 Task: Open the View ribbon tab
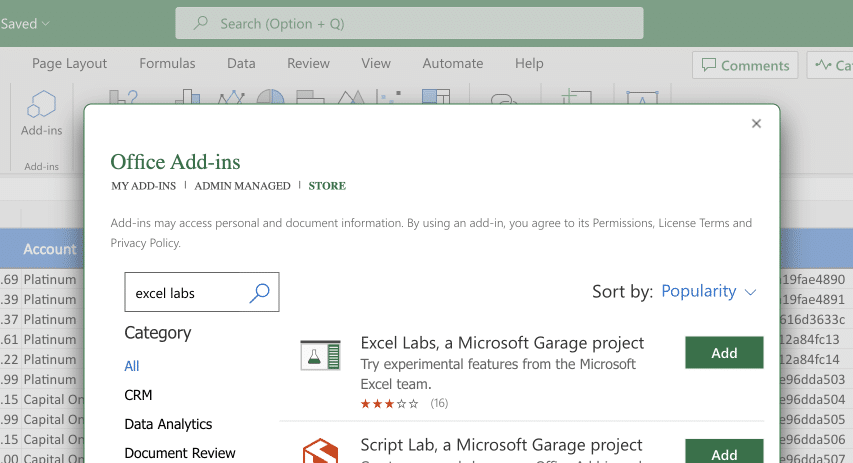point(376,64)
